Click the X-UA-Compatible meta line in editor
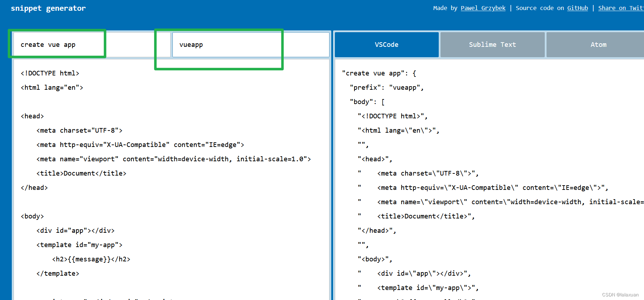The image size is (644, 300). pyautogui.click(x=140, y=145)
